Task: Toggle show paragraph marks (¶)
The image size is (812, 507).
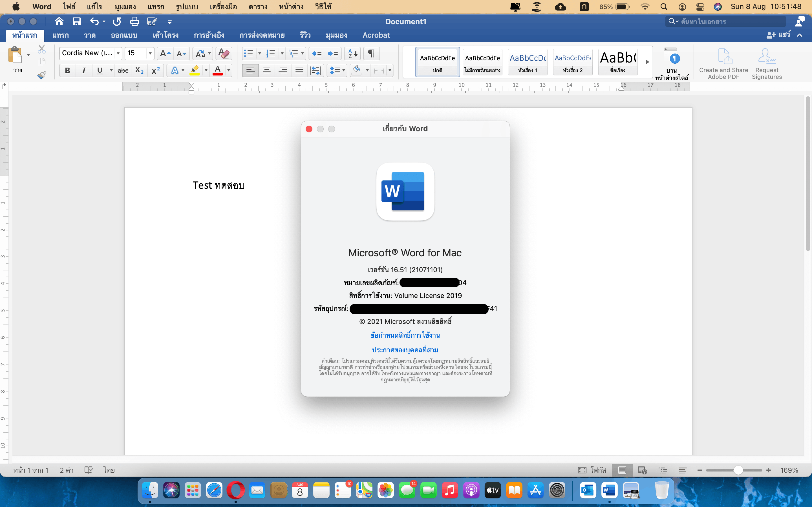Action: (371, 53)
